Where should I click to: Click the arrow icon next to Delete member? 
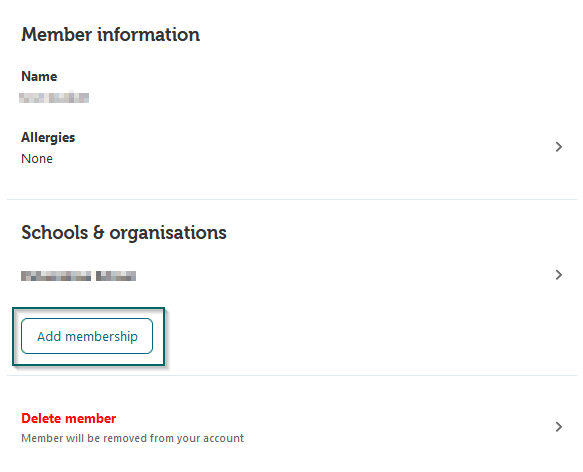coord(558,427)
